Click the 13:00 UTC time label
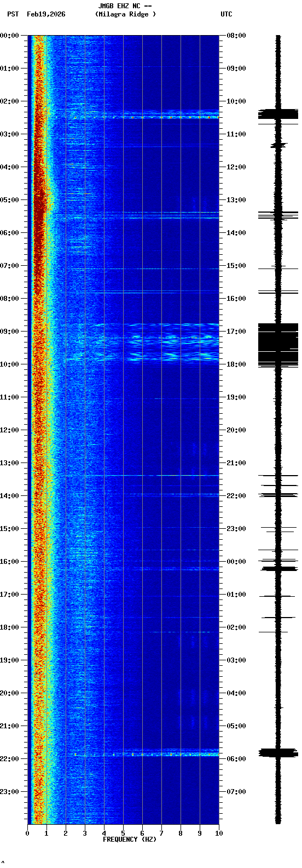 pyautogui.click(x=236, y=200)
